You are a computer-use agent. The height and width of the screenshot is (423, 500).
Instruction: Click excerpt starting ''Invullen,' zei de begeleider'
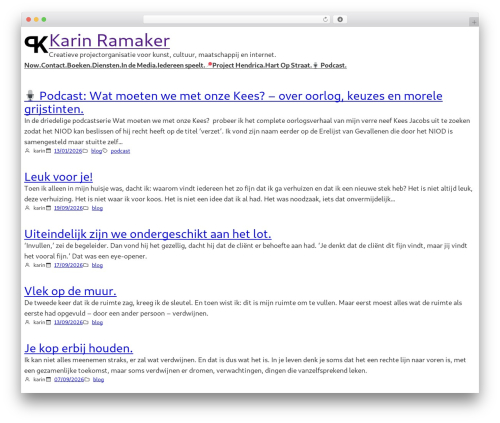[246, 251]
